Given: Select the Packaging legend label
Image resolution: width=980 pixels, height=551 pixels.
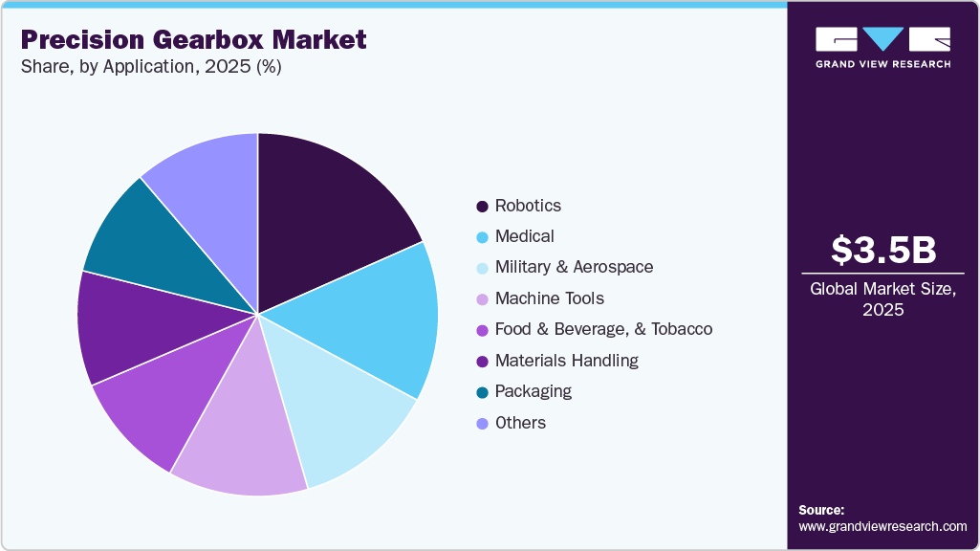Looking at the screenshot, I should pyautogui.click(x=534, y=391).
